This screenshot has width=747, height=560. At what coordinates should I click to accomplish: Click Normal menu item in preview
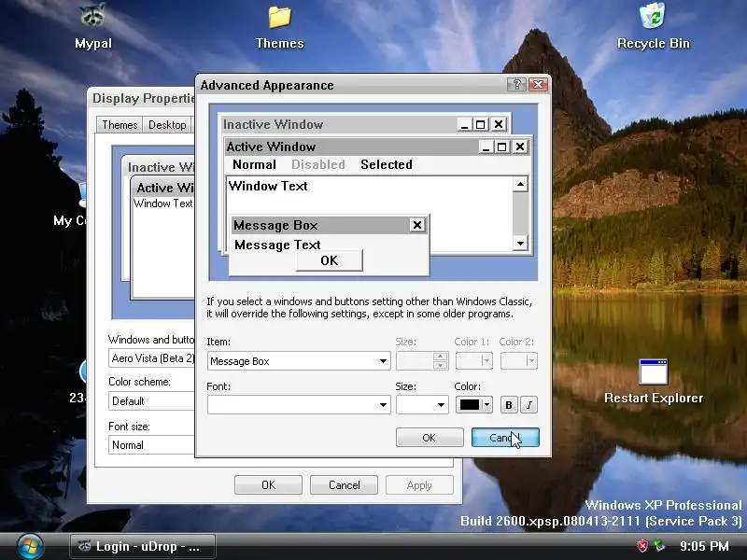254,165
